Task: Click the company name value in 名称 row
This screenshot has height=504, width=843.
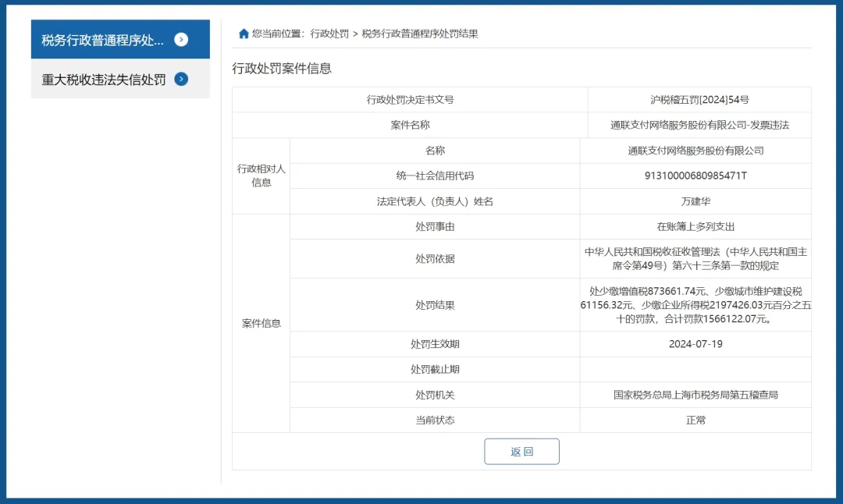Action: 695,151
